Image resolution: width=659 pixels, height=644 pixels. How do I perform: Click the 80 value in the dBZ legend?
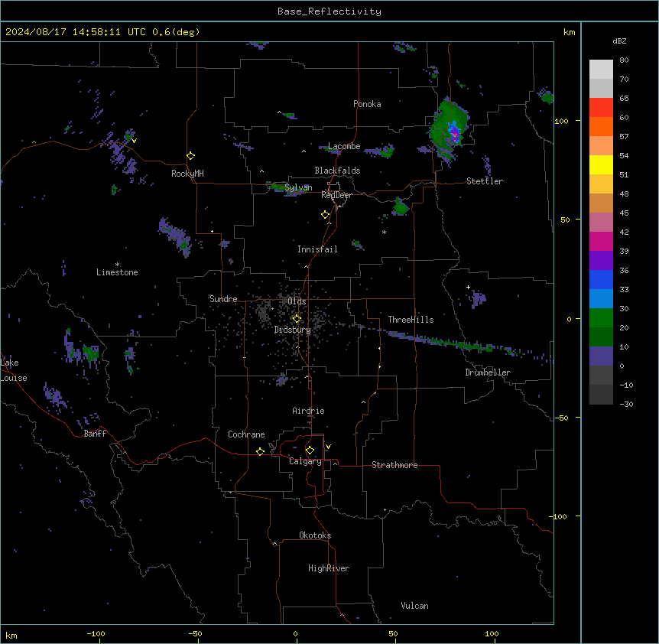click(x=624, y=60)
